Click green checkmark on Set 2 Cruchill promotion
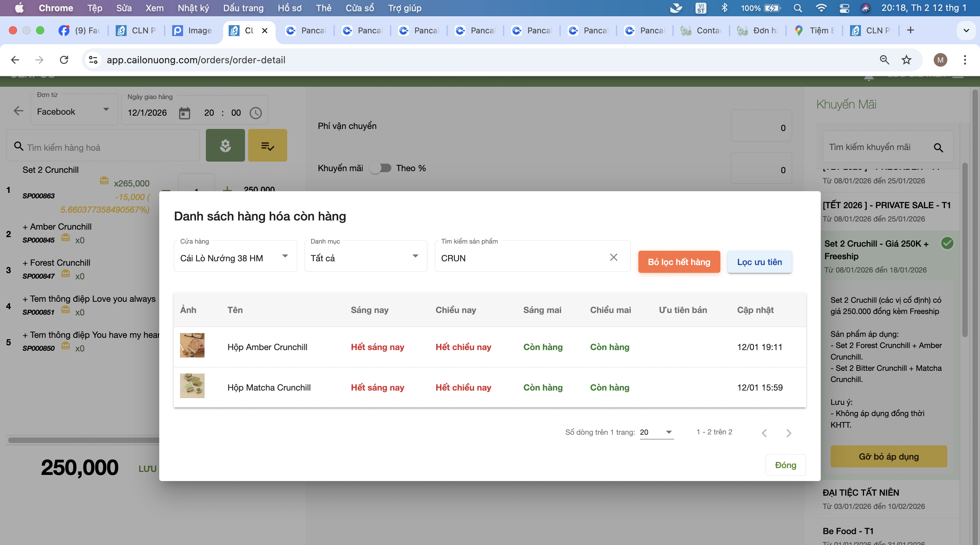This screenshot has height=545, width=980. click(947, 243)
